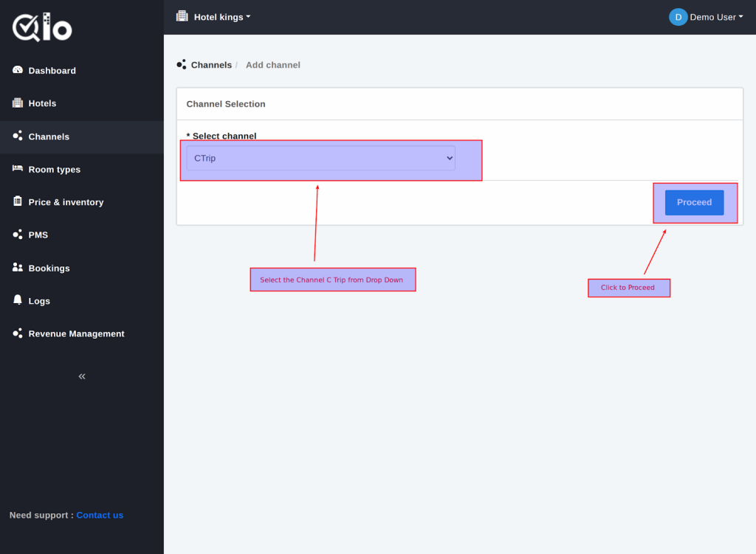Click the blue "D" user avatar

click(678, 17)
